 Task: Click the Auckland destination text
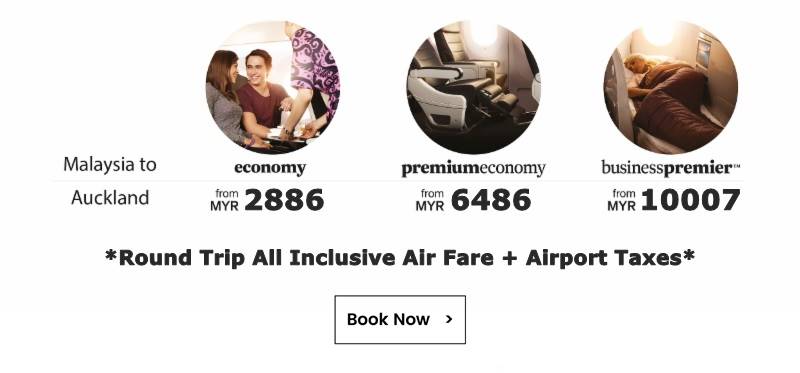point(110,197)
